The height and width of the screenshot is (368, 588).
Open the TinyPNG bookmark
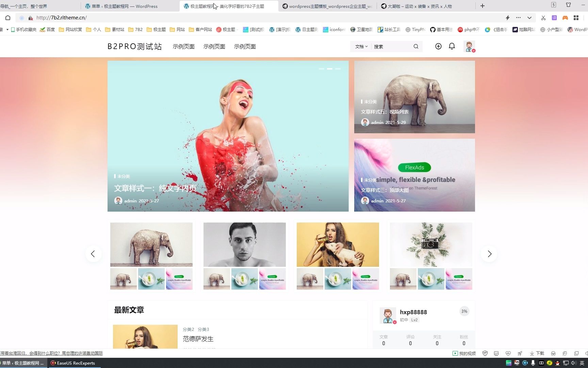(x=415, y=30)
